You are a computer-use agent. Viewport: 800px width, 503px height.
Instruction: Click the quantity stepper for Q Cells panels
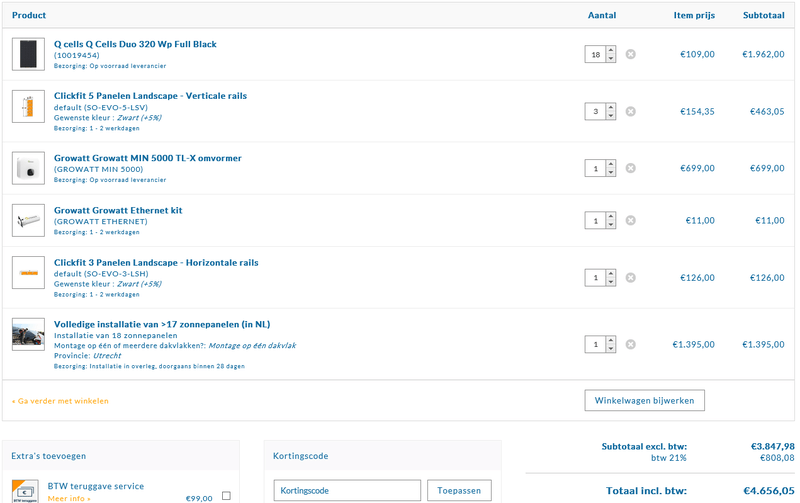click(611, 54)
